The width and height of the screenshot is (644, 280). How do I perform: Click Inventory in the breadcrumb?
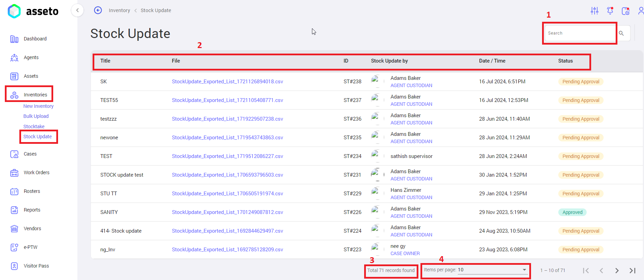[x=119, y=10]
